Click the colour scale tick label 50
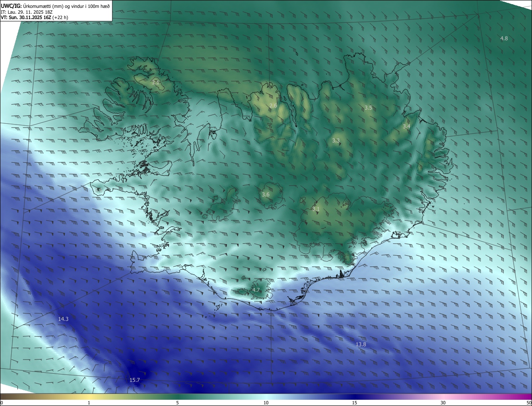532x406 pixels. (x=529, y=403)
